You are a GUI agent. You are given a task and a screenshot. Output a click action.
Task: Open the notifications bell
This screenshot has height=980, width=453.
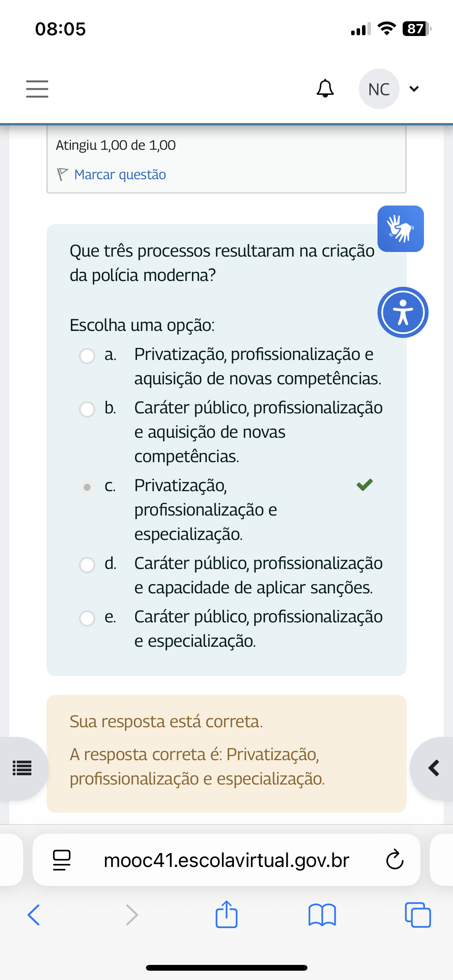(x=325, y=89)
